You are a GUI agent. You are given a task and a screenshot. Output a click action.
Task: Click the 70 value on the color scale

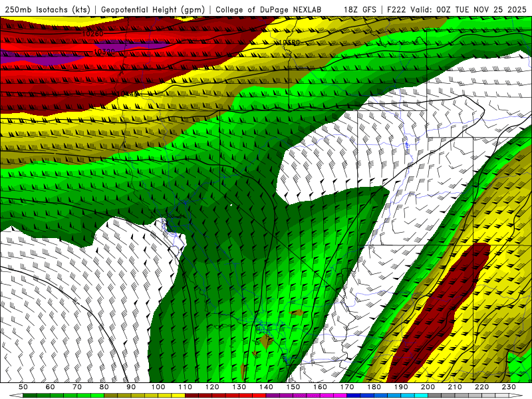[x=77, y=387]
